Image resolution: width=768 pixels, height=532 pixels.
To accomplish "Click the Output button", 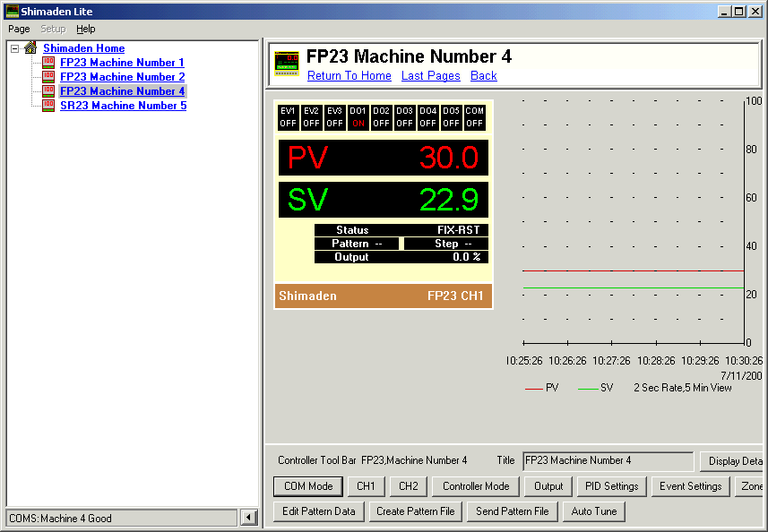I will tap(548, 486).
